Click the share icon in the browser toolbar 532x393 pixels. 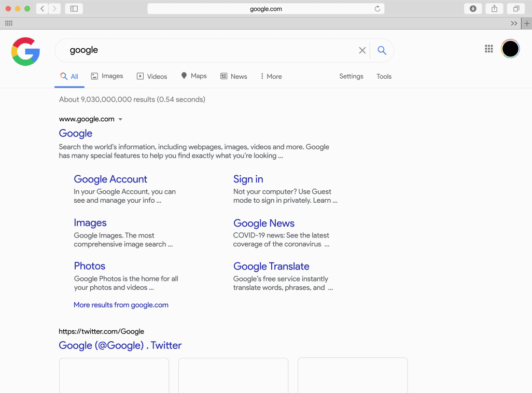(494, 8)
